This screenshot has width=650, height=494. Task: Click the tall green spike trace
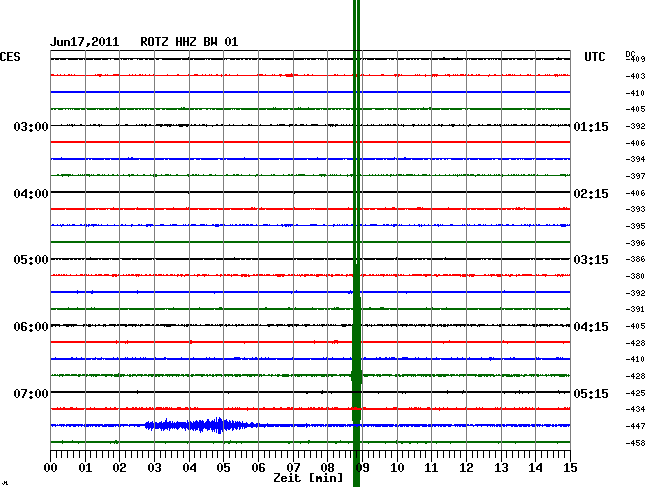(x=357, y=243)
